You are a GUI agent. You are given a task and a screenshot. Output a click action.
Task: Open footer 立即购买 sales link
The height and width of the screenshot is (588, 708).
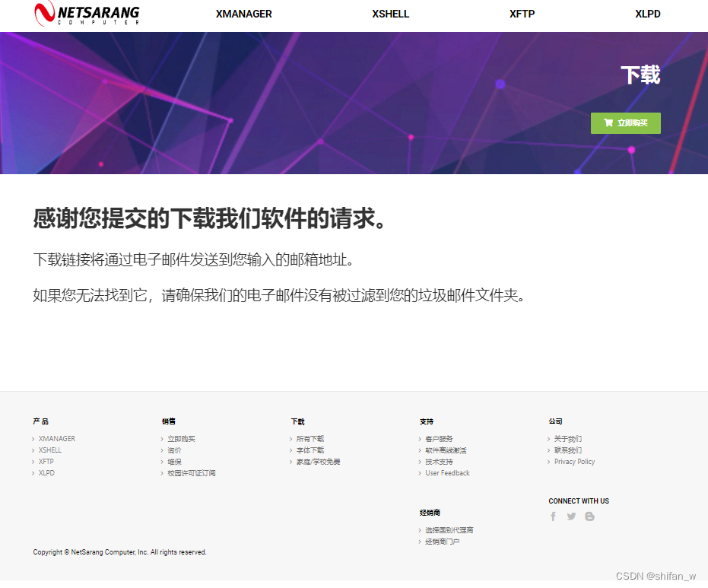point(181,438)
